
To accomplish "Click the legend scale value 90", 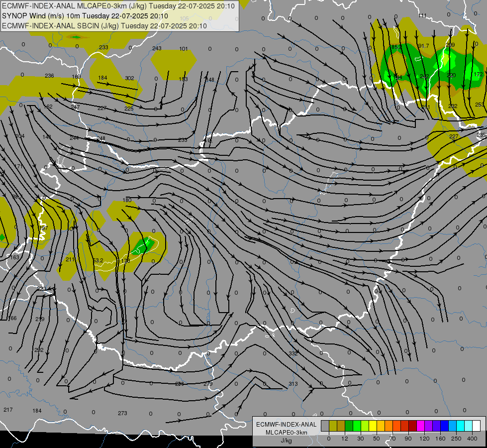I will pos(408,439).
